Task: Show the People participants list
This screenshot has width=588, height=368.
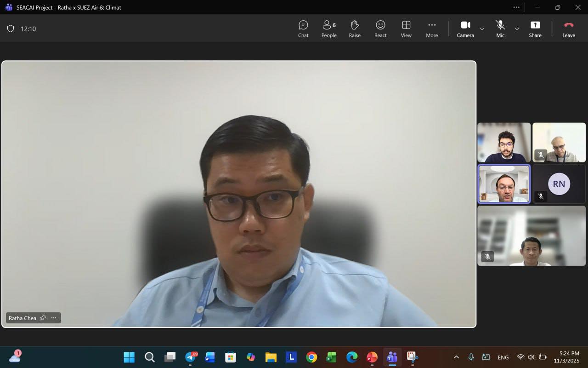Action: (329, 29)
